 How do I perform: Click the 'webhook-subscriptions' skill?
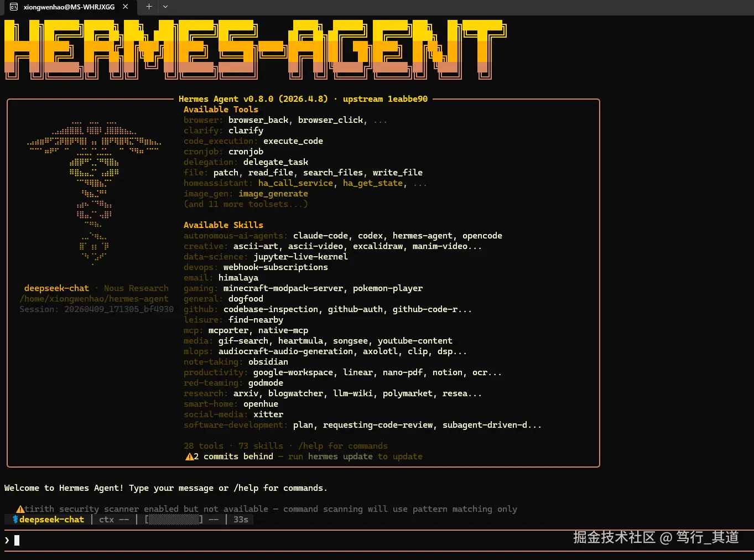pos(275,267)
